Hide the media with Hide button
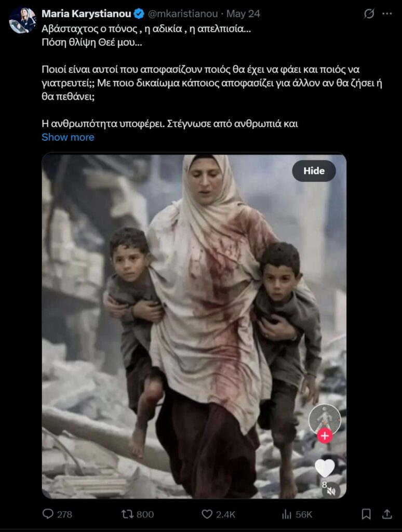The height and width of the screenshot is (532, 402). tap(314, 170)
